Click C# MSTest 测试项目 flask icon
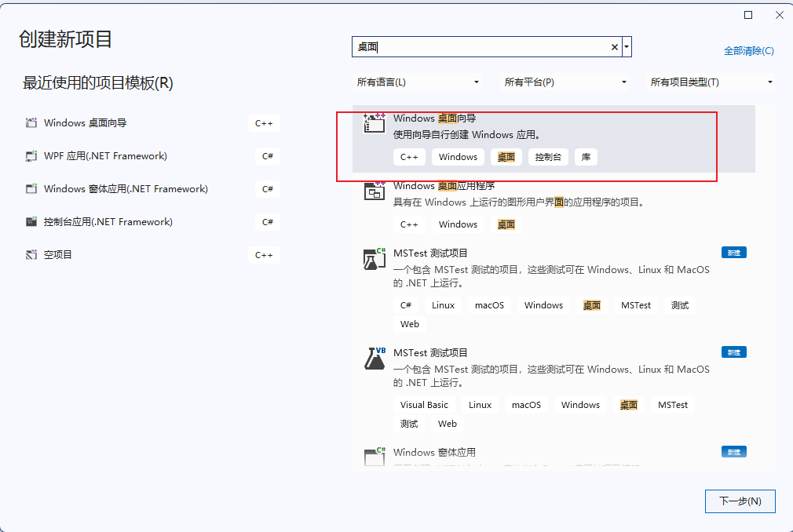793x532 pixels. coord(375,258)
